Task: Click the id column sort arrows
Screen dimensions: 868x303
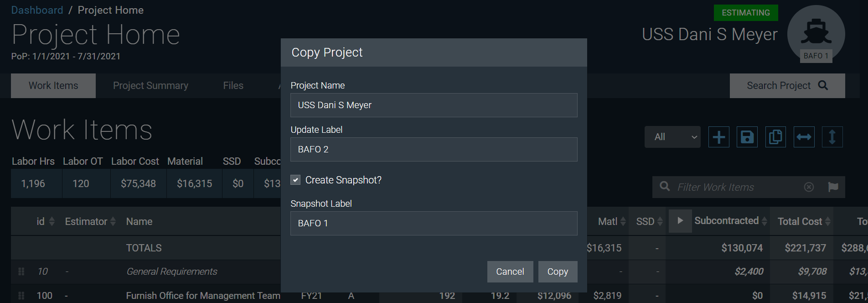Action: point(51,221)
